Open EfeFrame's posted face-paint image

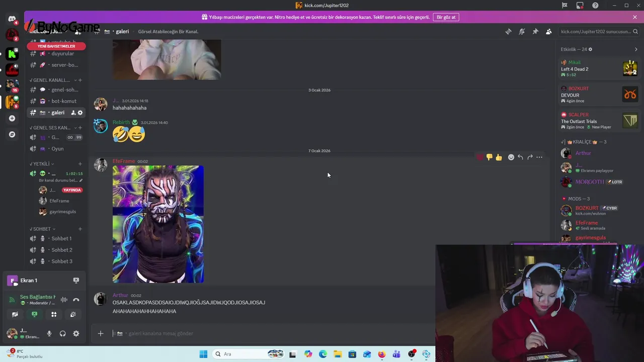(158, 224)
